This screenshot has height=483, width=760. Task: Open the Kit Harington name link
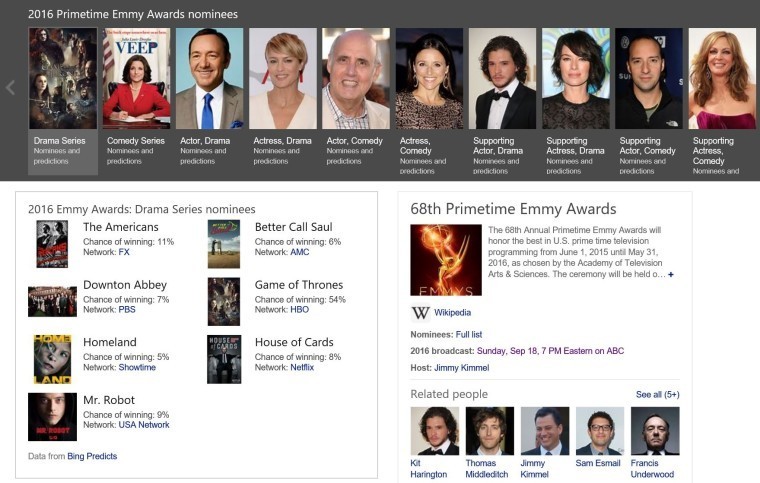tap(428, 468)
